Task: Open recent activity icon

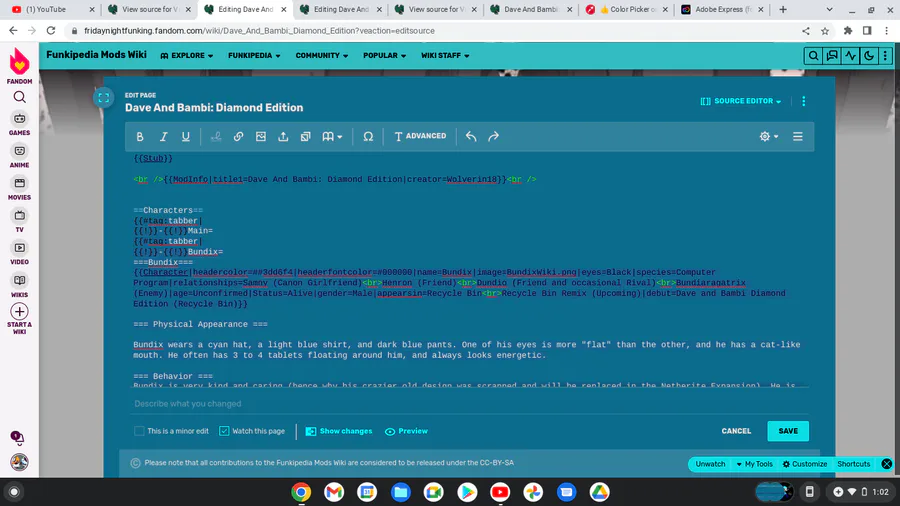Action: 850,56
